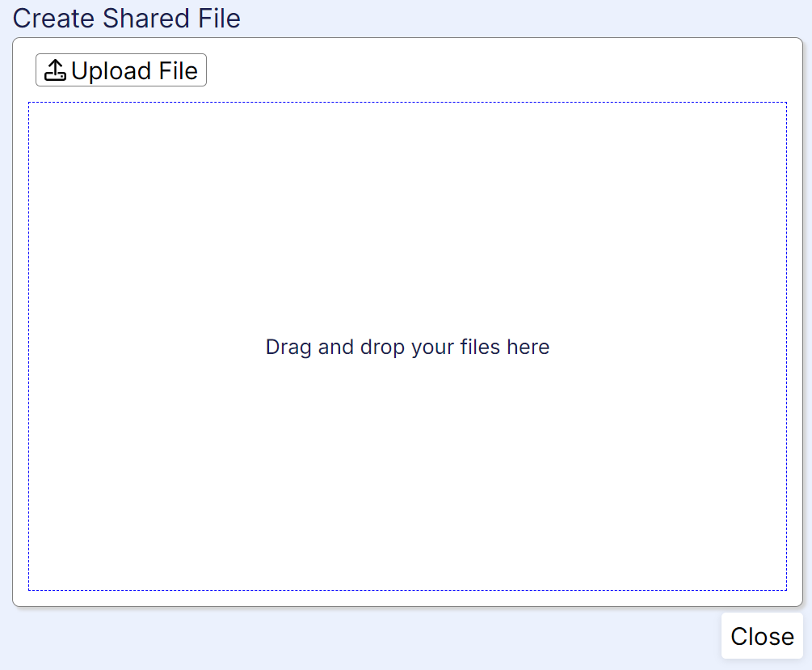Viewport: 812px width, 670px height.
Task: Click the upload tray arrow icon
Action: tap(55, 71)
